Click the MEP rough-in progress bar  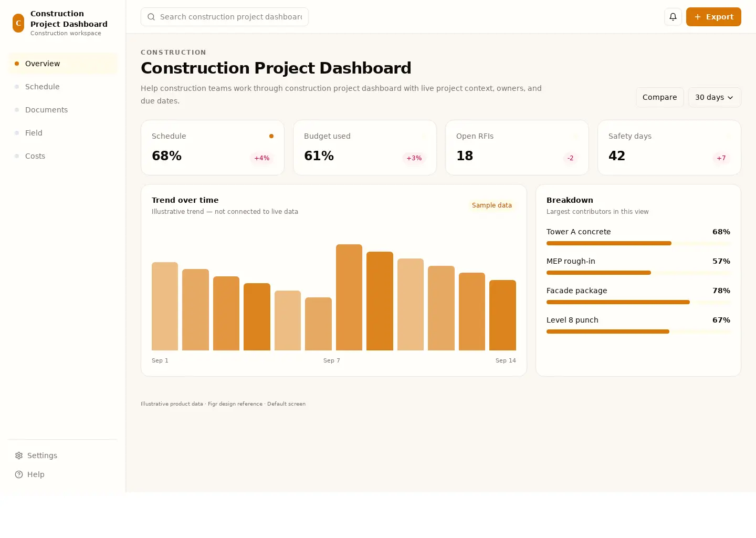[x=638, y=273]
